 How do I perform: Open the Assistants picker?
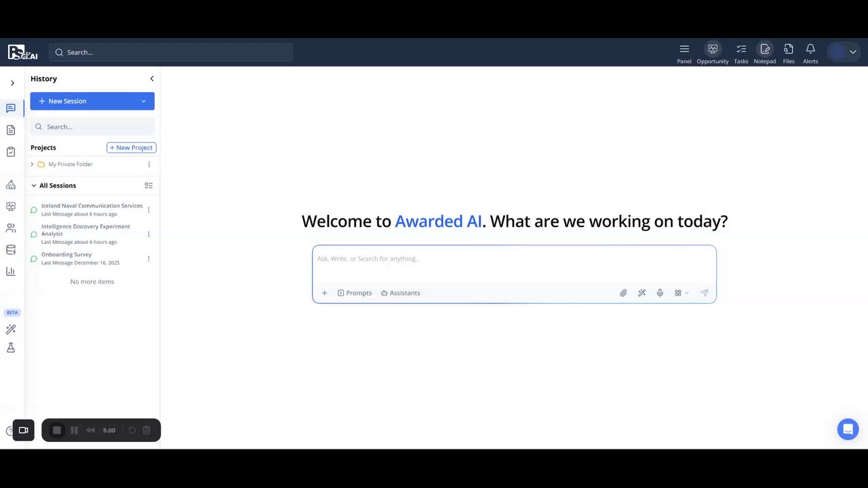tap(400, 293)
